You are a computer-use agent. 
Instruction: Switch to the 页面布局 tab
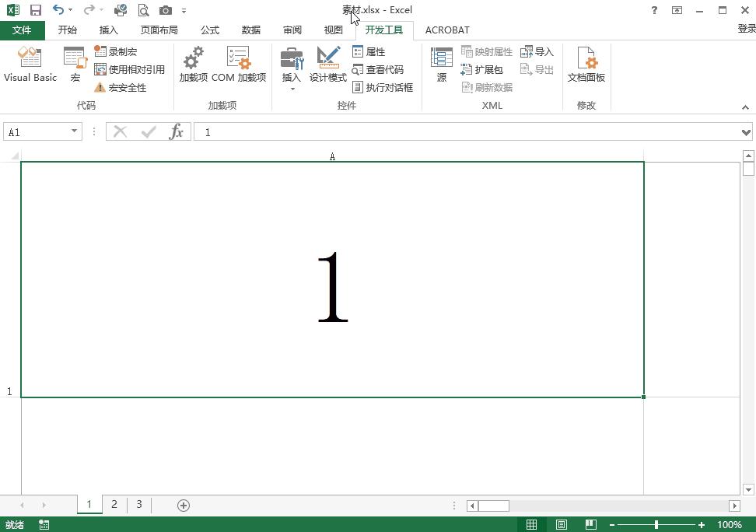pyautogui.click(x=159, y=30)
